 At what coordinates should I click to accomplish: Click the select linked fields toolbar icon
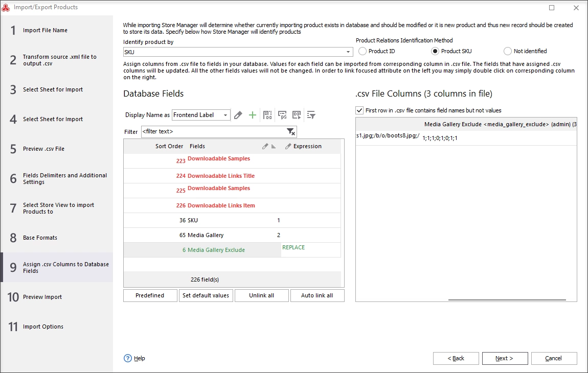[267, 115]
